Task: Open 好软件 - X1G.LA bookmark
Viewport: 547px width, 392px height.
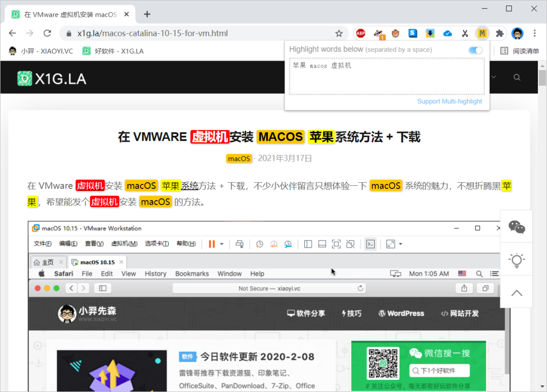Action: pyautogui.click(x=112, y=51)
